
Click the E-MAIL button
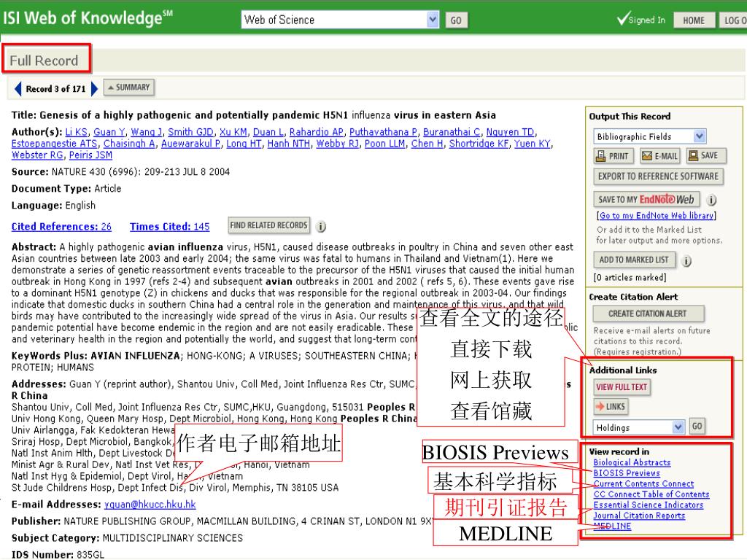click(659, 156)
